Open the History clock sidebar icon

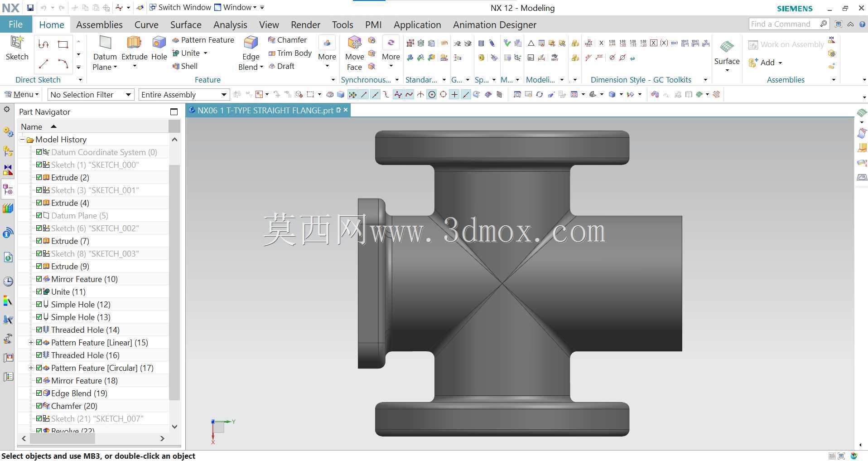click(8, 281)
